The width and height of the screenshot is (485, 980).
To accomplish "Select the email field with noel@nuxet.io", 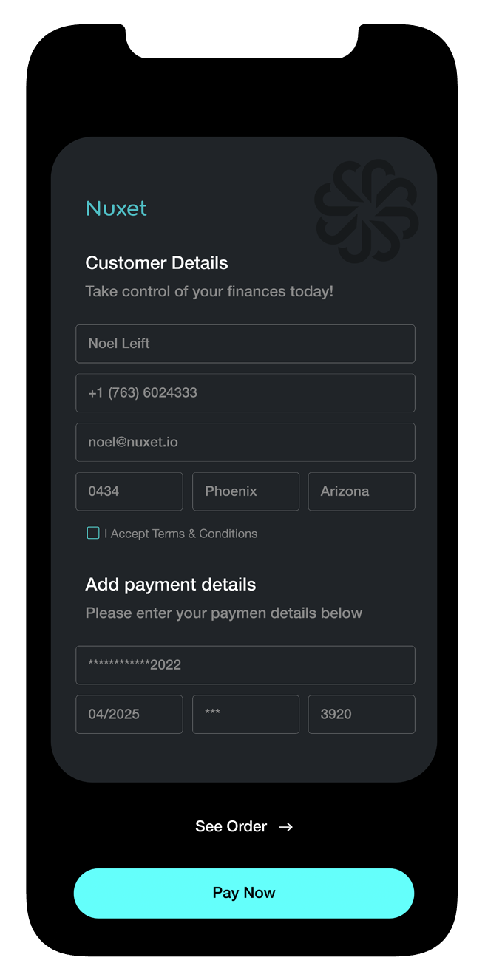I will point(245,442).
